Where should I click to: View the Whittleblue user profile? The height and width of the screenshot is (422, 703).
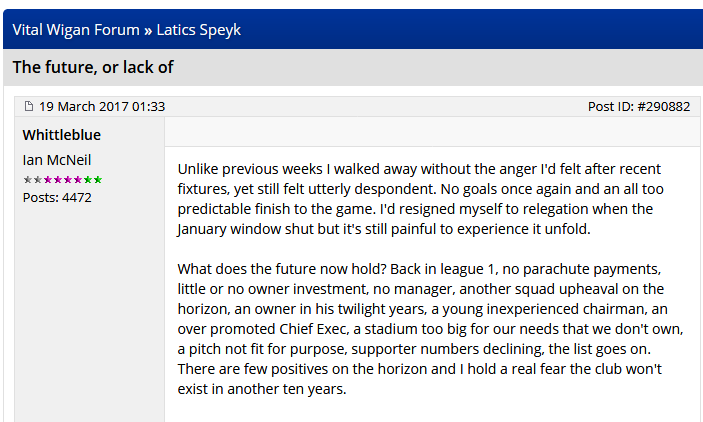62,135
